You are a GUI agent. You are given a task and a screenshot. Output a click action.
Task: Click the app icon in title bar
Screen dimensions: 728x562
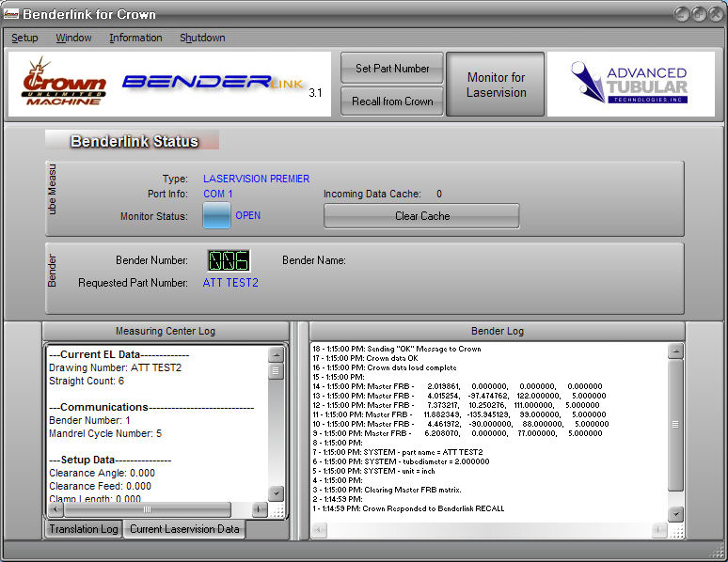(x=10, y=14)
